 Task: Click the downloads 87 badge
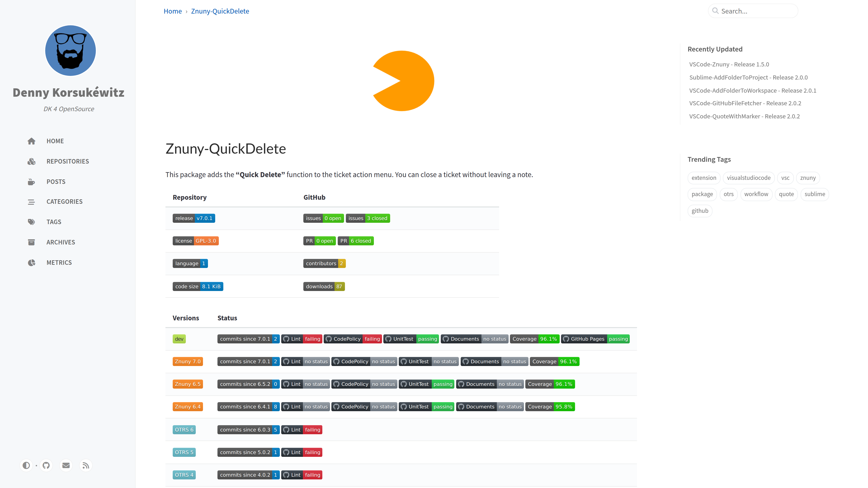coord(324,287)
